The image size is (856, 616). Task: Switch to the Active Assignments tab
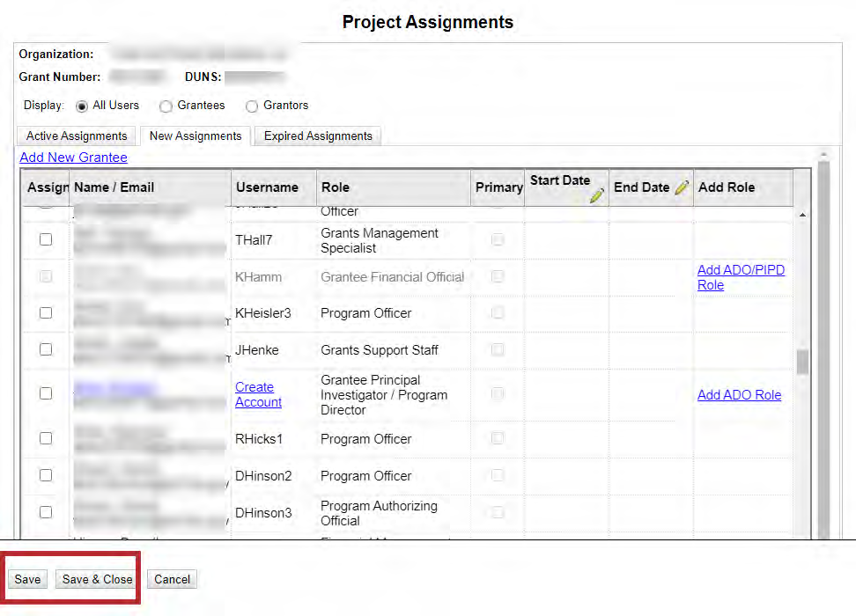tap(77, 136)
